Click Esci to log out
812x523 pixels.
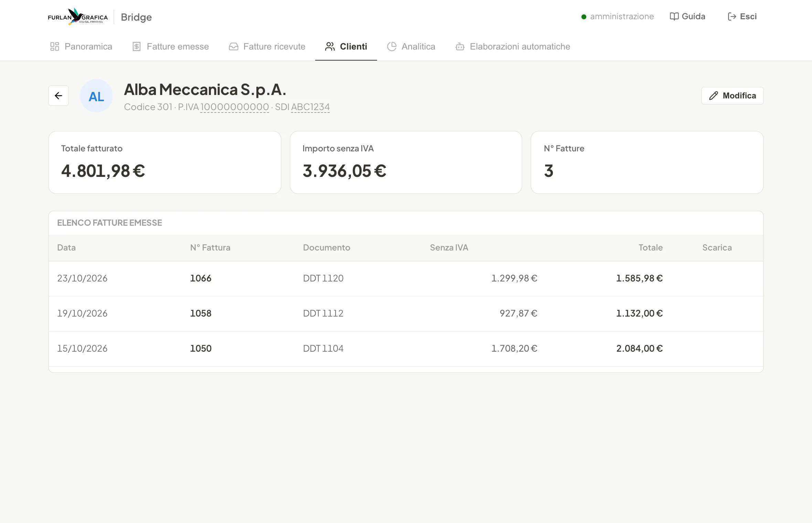tap(742, 17)
